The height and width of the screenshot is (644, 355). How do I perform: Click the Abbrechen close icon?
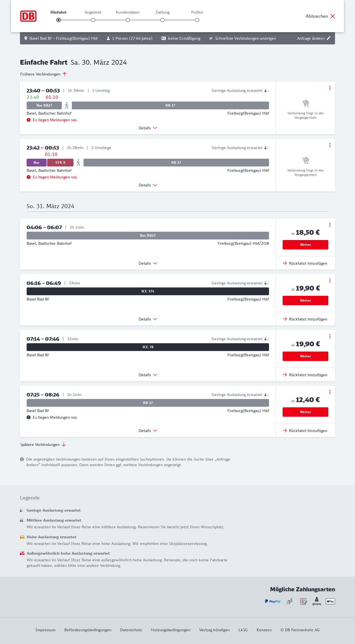coord(333,16)
